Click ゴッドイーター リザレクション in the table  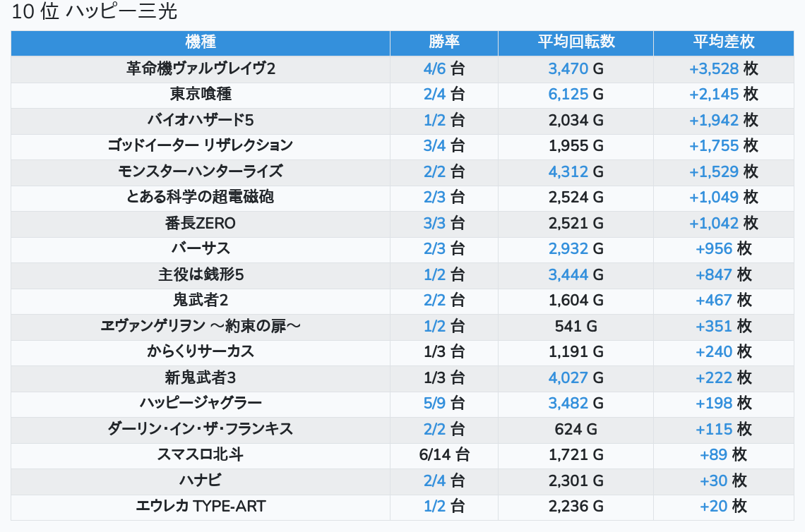(201, 145)
